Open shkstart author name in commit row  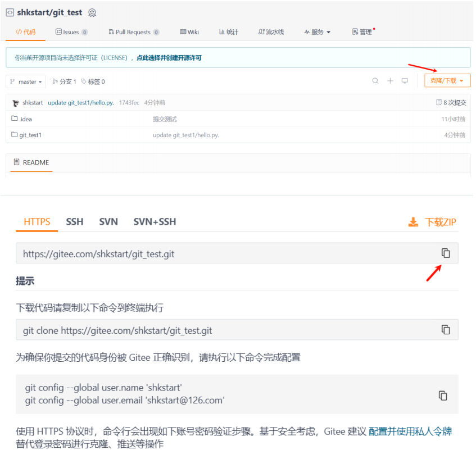tap(33, 103)
